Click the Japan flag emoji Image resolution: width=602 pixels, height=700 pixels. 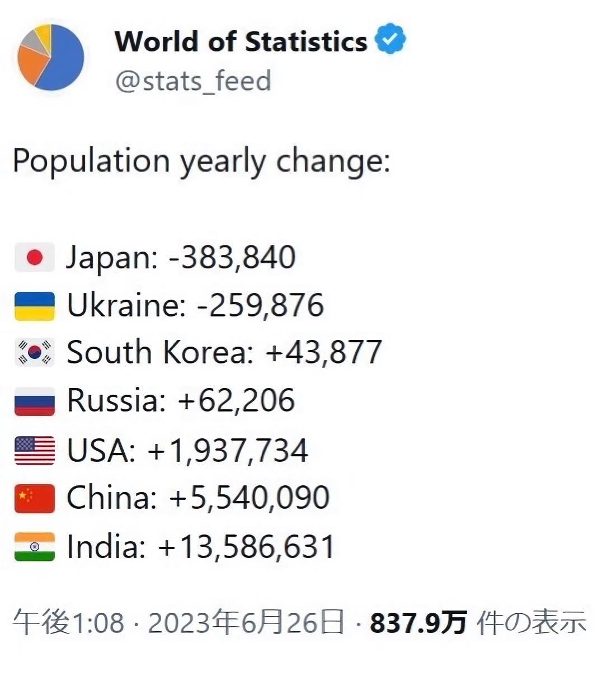point(35,258)
